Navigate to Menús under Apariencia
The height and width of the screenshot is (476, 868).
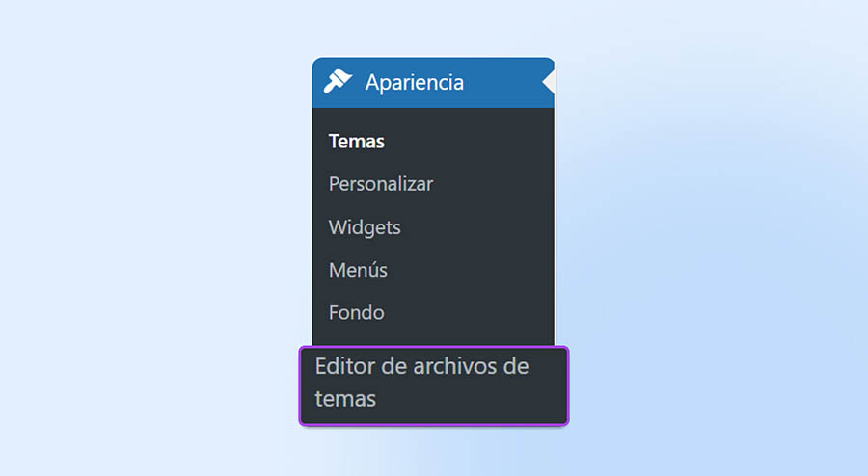pos(357,270)
